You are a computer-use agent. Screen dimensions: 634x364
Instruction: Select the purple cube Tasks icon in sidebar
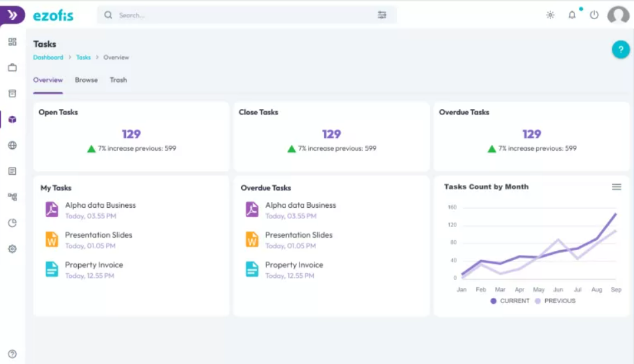tap(12, 120)
